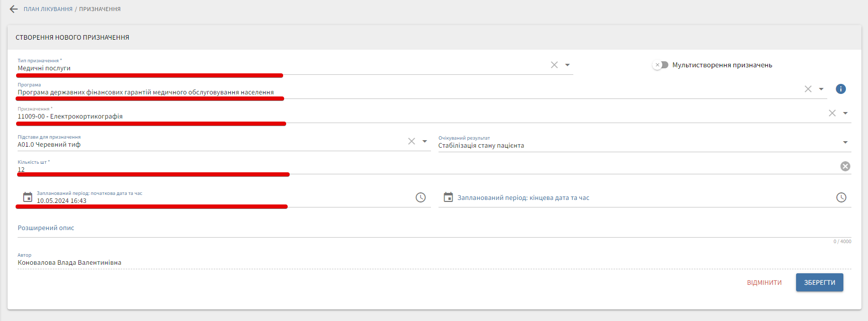
Task: Clear the 'Призначення' field with X icon
Action: (x=832, y=113)
